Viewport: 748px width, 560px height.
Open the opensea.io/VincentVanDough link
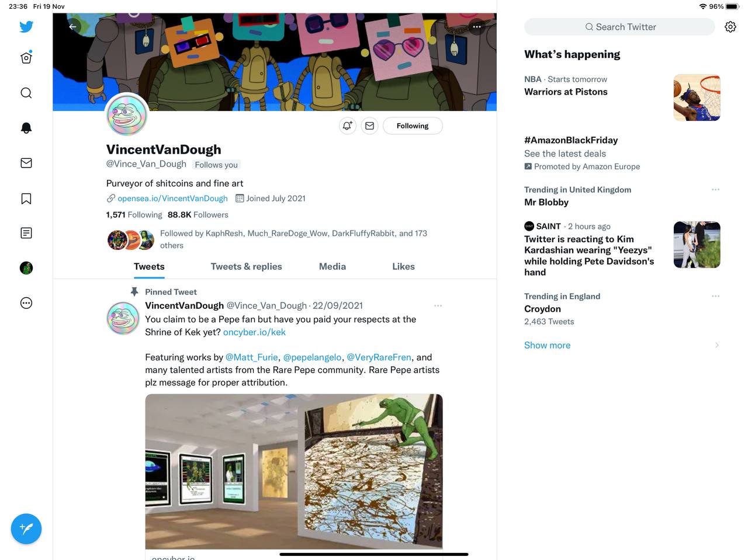172,199
